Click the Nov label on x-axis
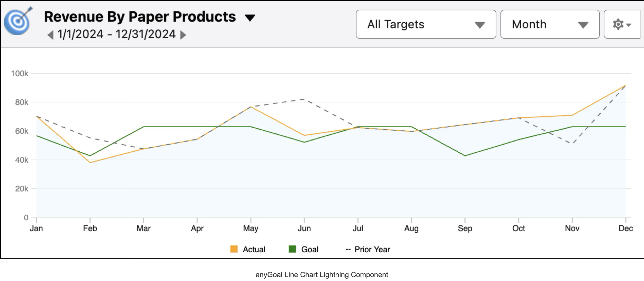This screenshot has height=281, width=644. point(572,229)
